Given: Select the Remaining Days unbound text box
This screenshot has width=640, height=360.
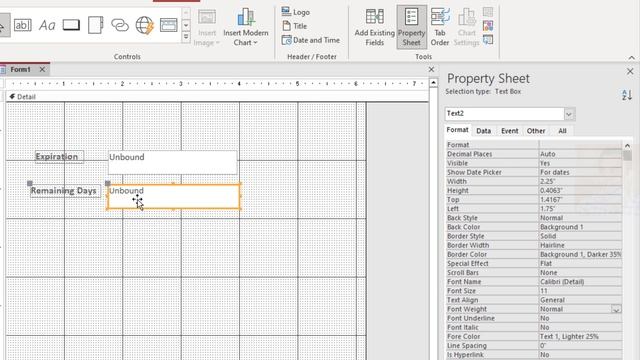Looking at the screenshot, I should (173, 196).
